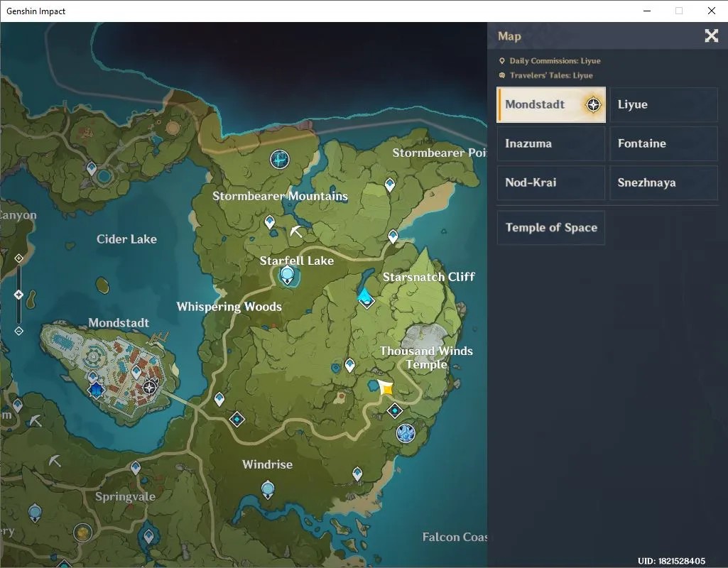This screenshot has height=568, width=728.
Task: Minimize the Genshin Impact window
Action: click(647, 11)
